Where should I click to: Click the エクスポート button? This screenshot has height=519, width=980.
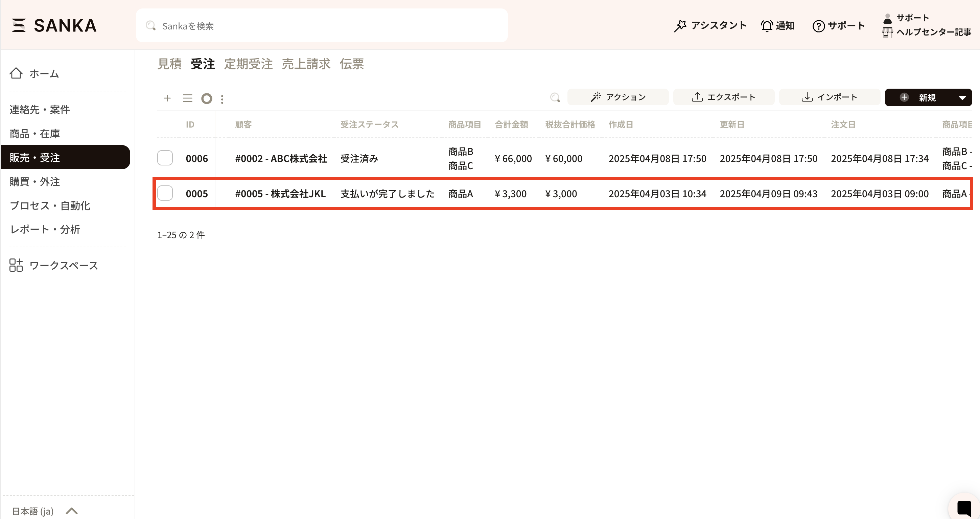coord(723,97)
